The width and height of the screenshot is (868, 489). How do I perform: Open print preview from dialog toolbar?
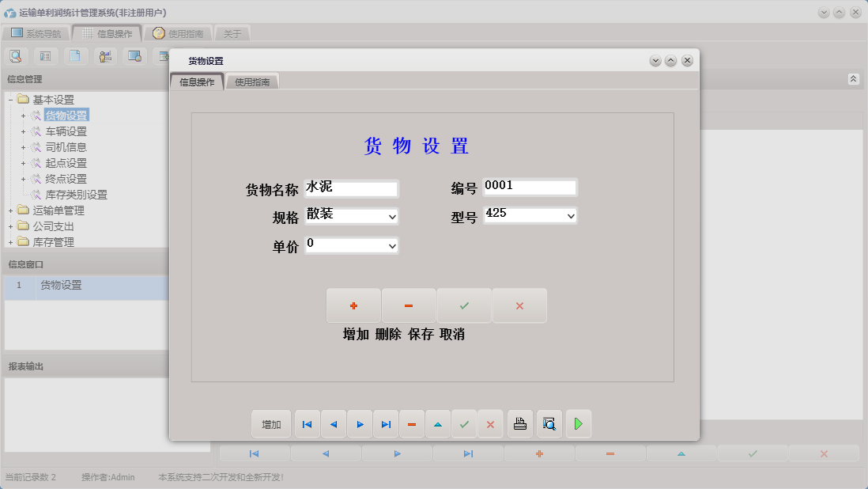coord(549,423)
